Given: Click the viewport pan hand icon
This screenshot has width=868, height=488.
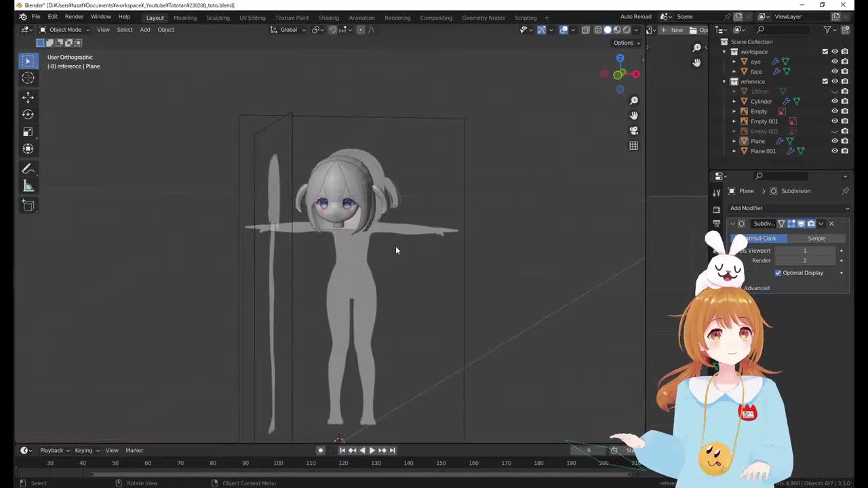Looking at the screenshot, I should coord(634,115).
